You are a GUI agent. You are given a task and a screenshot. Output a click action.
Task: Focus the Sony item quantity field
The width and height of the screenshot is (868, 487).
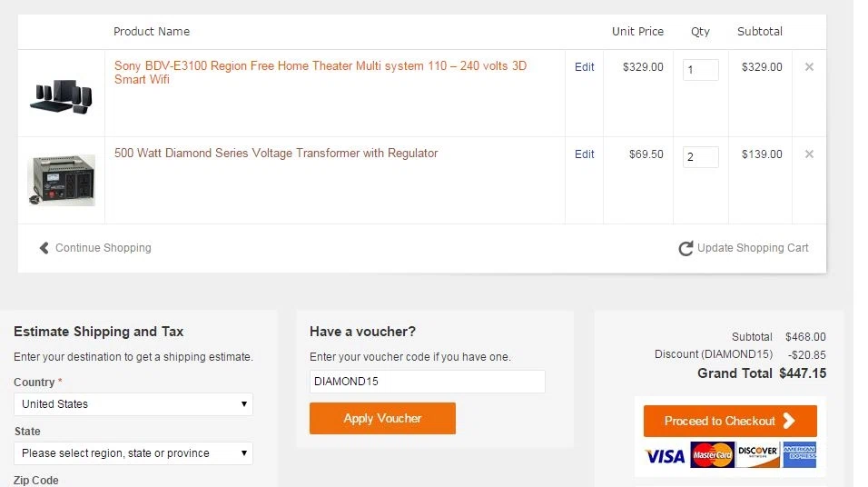click(701, 70)
